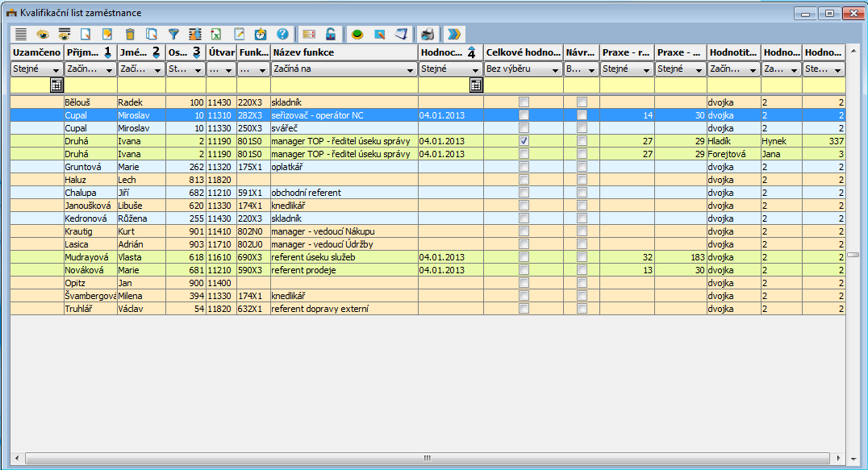This screenshot has width=868, height=470.
Task: Check the Návrh checkbox in Truhlář Václav row
Action: pyautogui.click(x=582, y=309)
